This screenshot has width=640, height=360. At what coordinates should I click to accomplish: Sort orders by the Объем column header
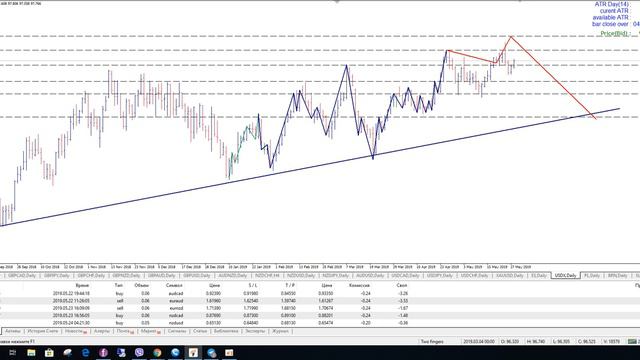(142, 285)
